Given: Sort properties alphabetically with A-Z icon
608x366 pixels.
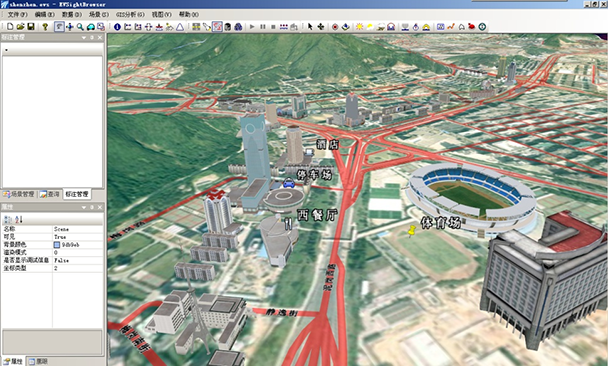Looking at the screenshot, I should tap(18, 219).
